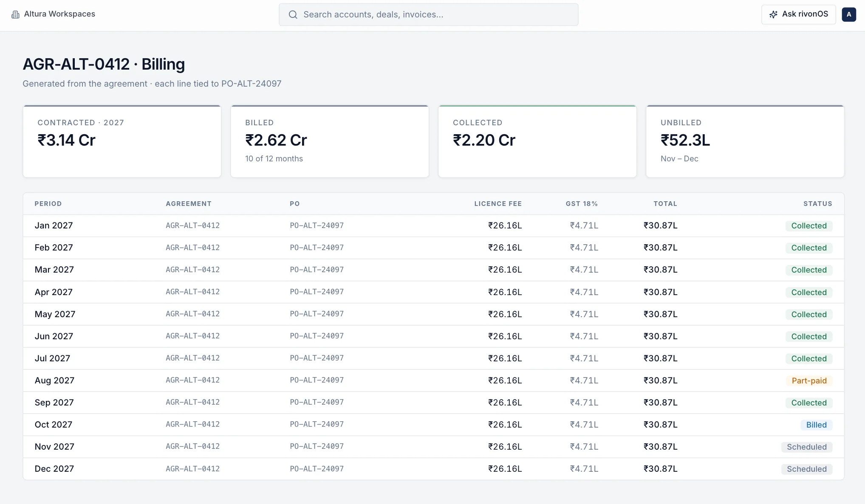The width and height of the screenshot is (865, 504).
Task: Open PO-ALT-24097 in the Mar 2027 row
Action: click(317, 270)
